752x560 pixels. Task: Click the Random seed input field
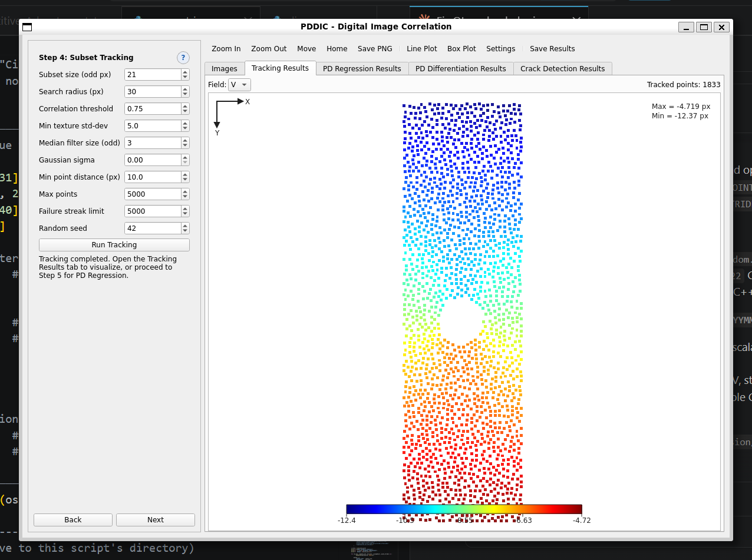point(153,228)
